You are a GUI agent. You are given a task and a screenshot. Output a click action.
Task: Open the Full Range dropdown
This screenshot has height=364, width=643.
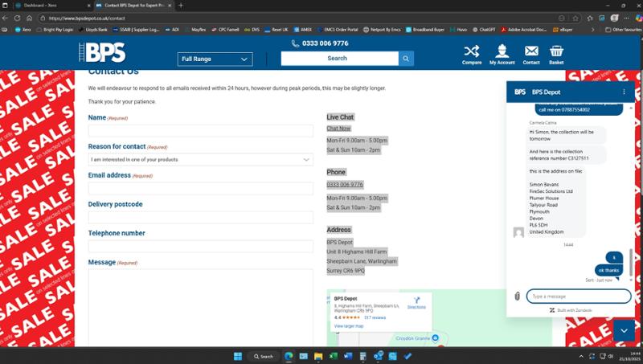[215, 59]
